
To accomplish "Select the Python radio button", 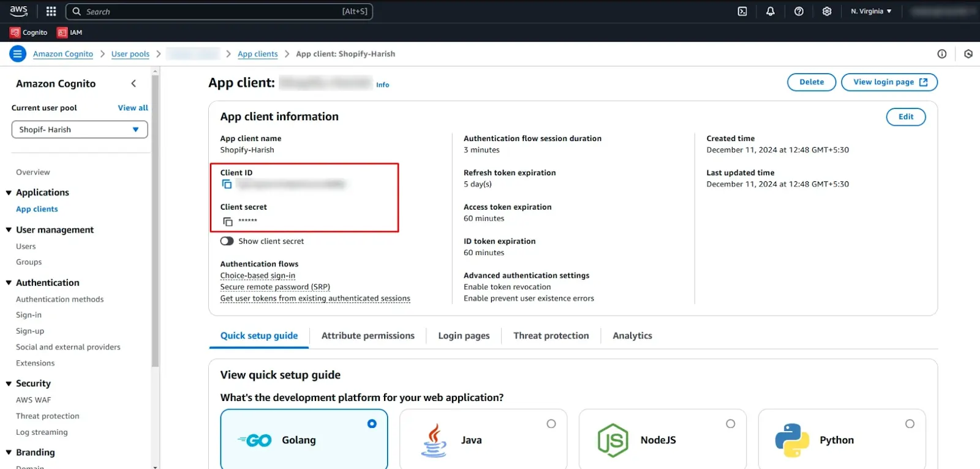I will [910, 424].
